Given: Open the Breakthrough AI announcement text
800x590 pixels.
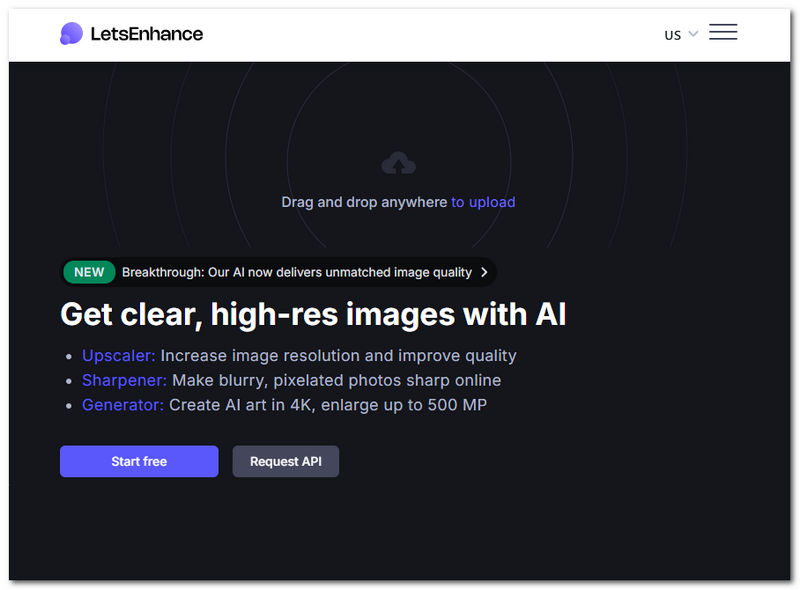Looking at the screenshot, I should coord(296,272).
